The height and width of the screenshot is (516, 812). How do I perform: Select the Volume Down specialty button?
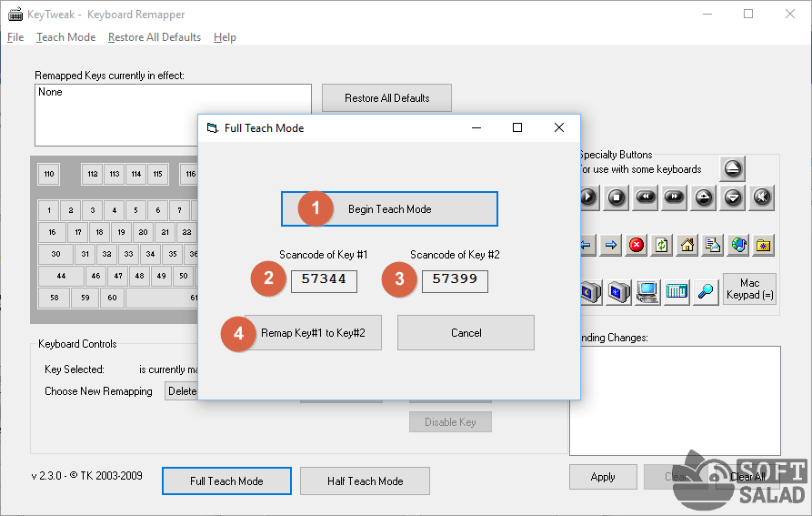(733, 197)
